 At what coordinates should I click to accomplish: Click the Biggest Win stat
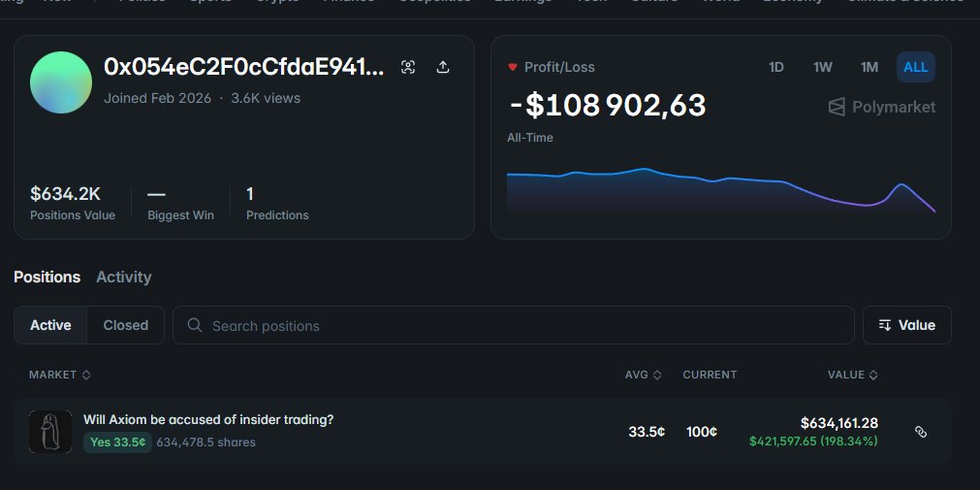click(x=180, y=204)
